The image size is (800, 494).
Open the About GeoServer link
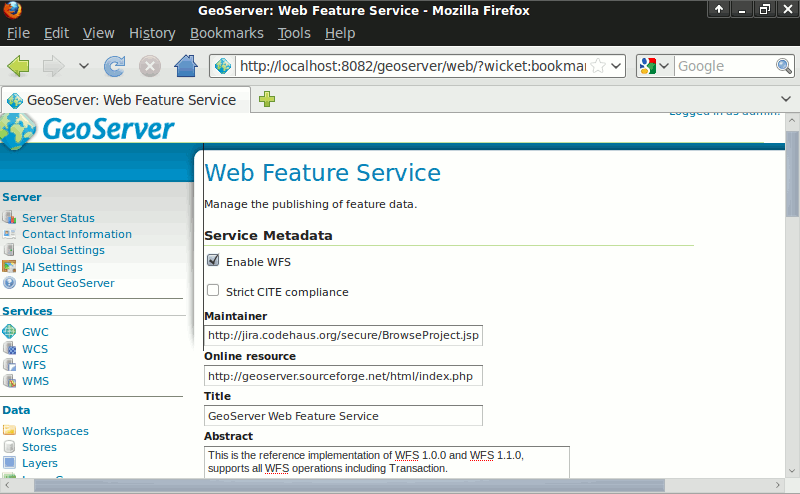pos(68,283)
